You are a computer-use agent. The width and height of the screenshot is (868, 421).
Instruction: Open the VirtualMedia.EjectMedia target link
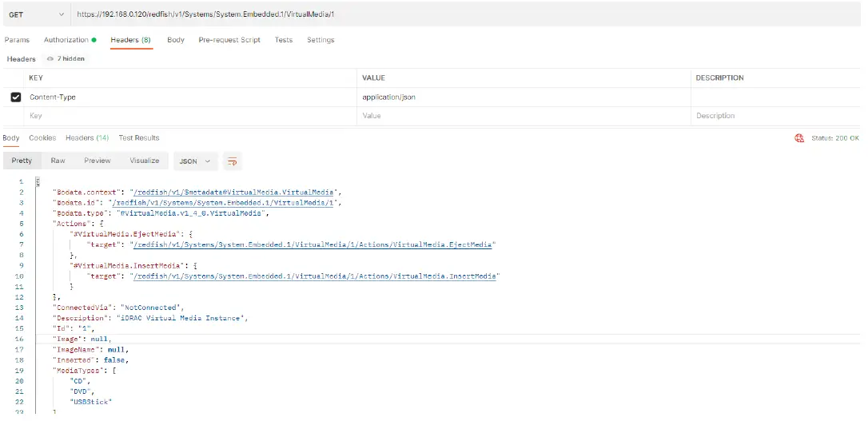point(313,244)
